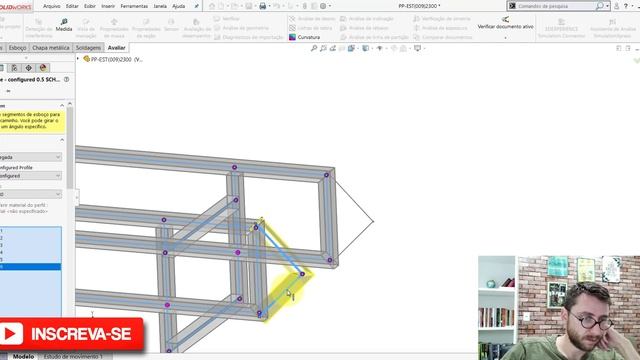This screenshot has width=640, height=360.
Task: Switch to the Avaliar tab
Action: pos(116,48)
